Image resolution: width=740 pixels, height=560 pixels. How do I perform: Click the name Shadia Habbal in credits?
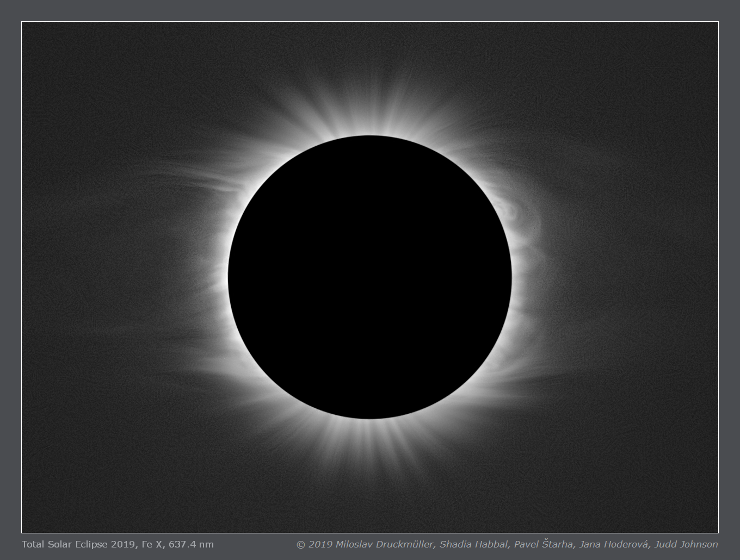pos(474,544)
